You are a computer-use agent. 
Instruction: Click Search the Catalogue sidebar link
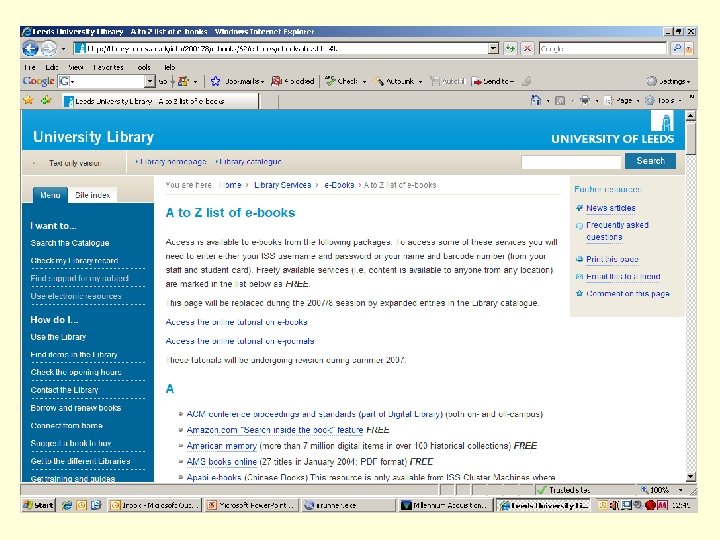[x=70, y=243]
